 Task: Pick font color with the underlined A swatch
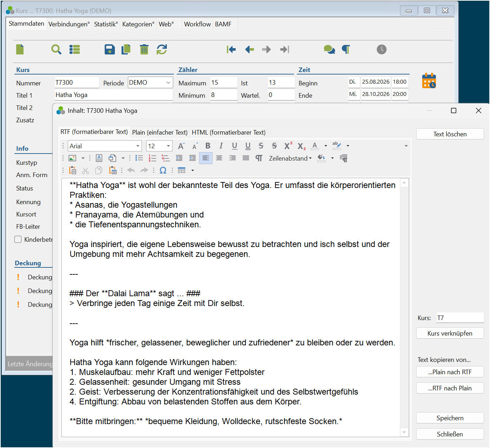(x=315, y=146)
